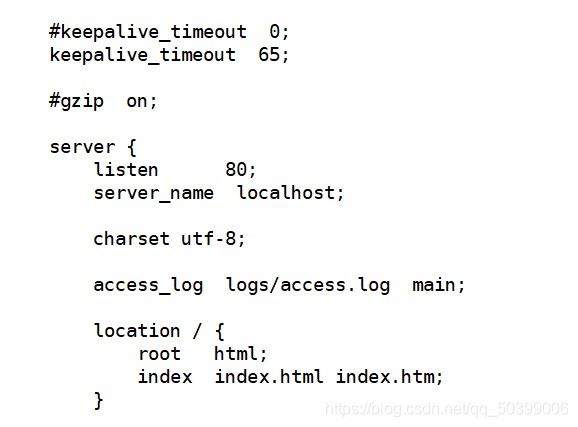Place cursor on the 65 value

coord(269,55)
